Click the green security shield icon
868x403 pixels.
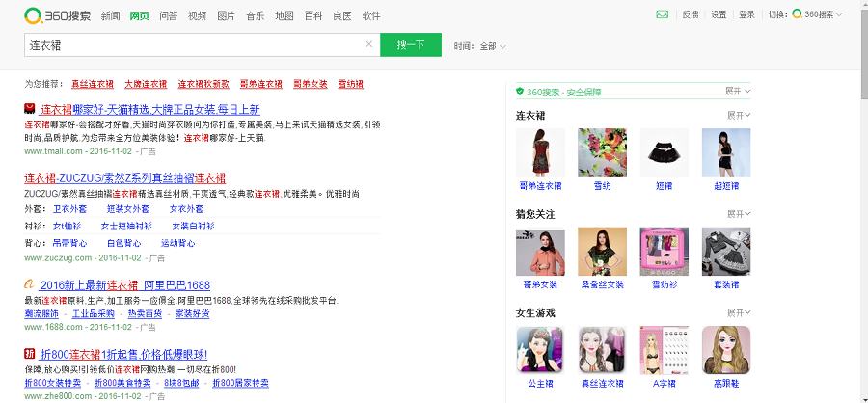click(520, 92)
